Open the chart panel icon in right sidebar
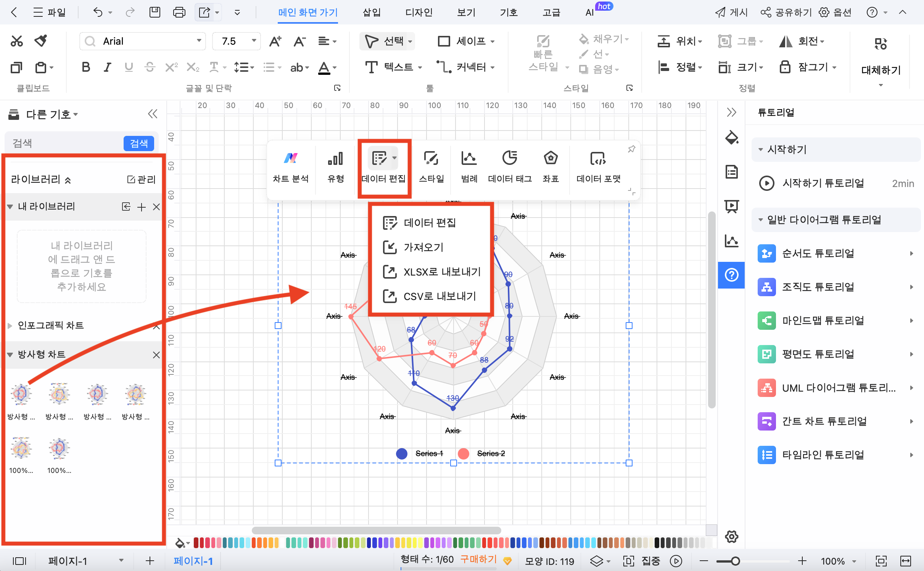Viewport: 924px width, 571px height. [731, 241]
